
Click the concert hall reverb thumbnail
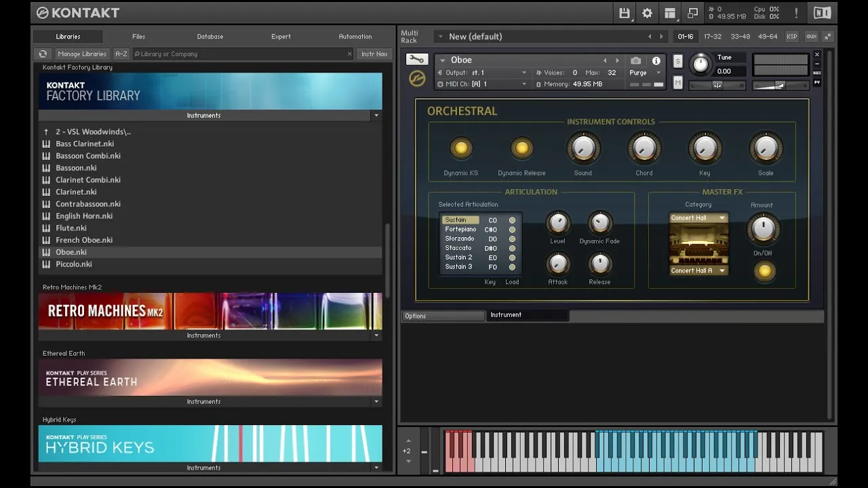coord(698,244)
